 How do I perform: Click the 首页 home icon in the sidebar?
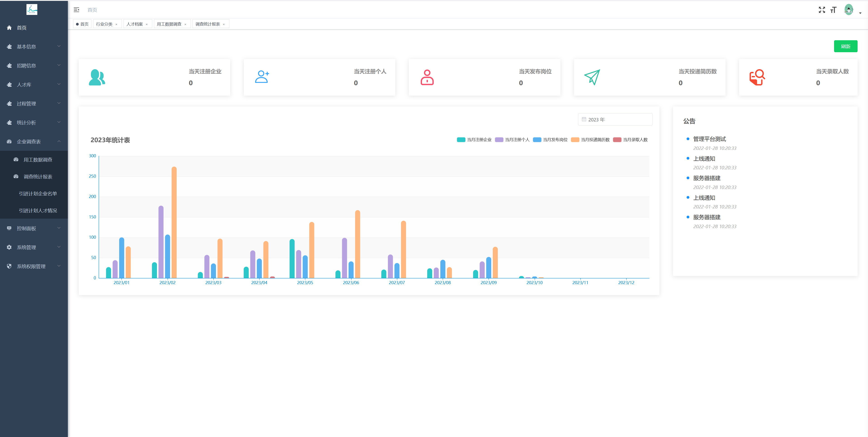click(9, 28)
